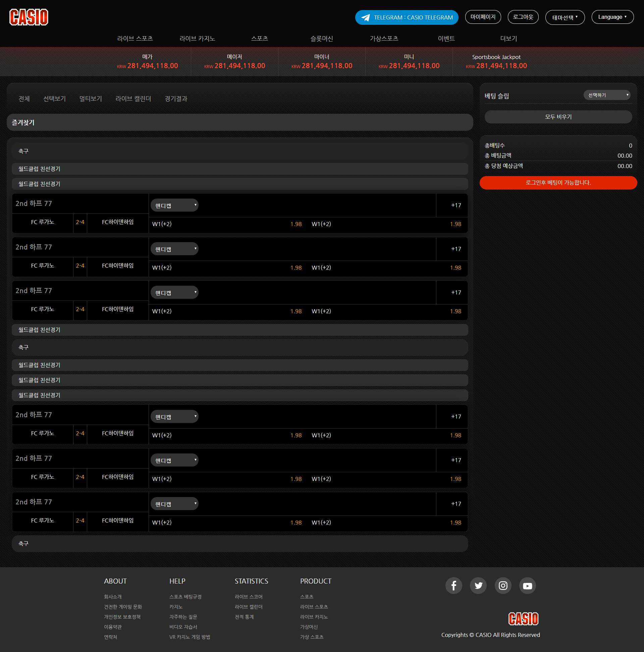Switch to the 경기결과 tab
This screenshot has height=652, width=644.
pyautogui.click(x=176, y=99)
